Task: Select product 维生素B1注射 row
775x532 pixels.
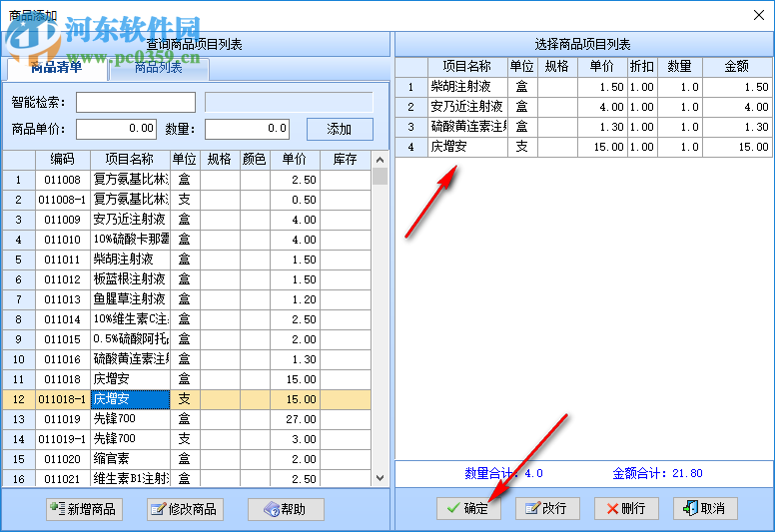Action: click(x=187, y=479)
